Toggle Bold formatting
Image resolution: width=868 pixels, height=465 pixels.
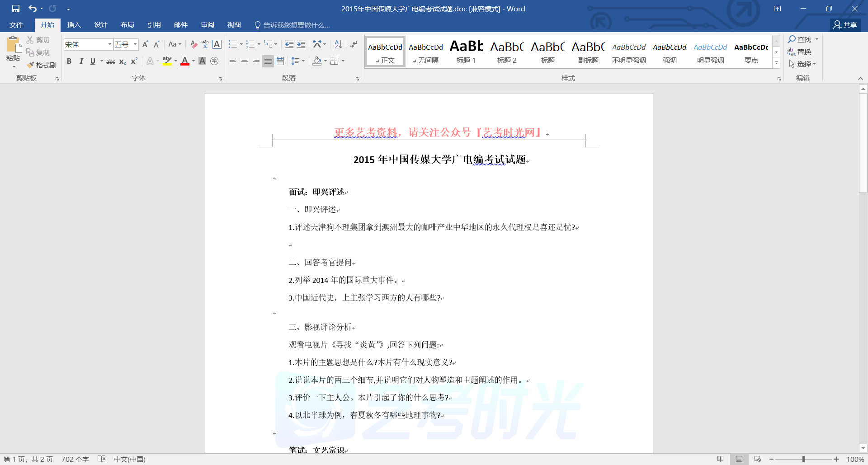(69, 61)
